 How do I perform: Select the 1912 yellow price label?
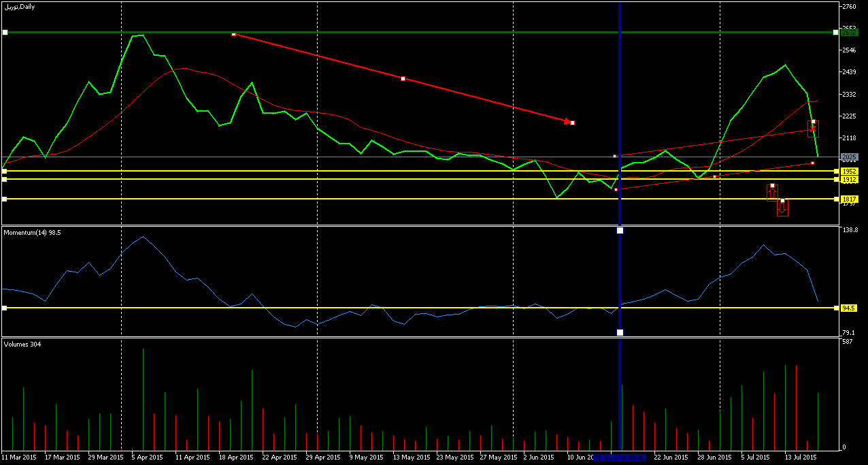(849, 179)
